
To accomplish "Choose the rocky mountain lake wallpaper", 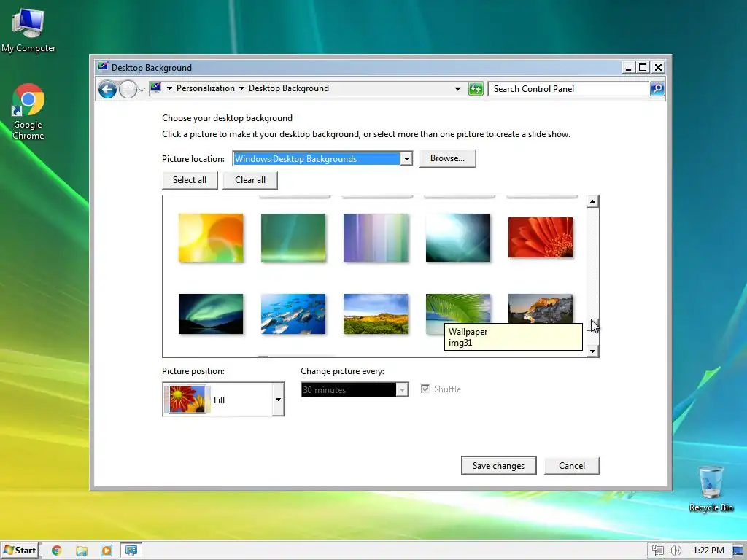I will (541, 308).
